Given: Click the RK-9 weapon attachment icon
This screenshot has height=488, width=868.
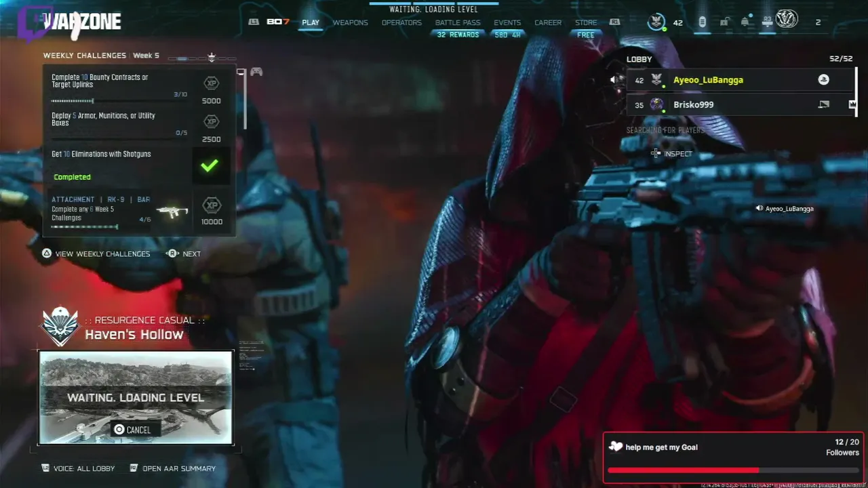Looking at the screenshot, I should (x=172, y=211).
